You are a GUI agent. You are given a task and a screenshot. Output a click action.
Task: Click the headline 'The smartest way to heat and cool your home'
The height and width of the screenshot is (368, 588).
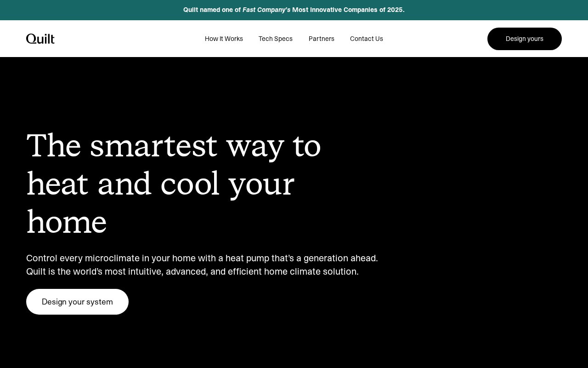pos(174,184)
